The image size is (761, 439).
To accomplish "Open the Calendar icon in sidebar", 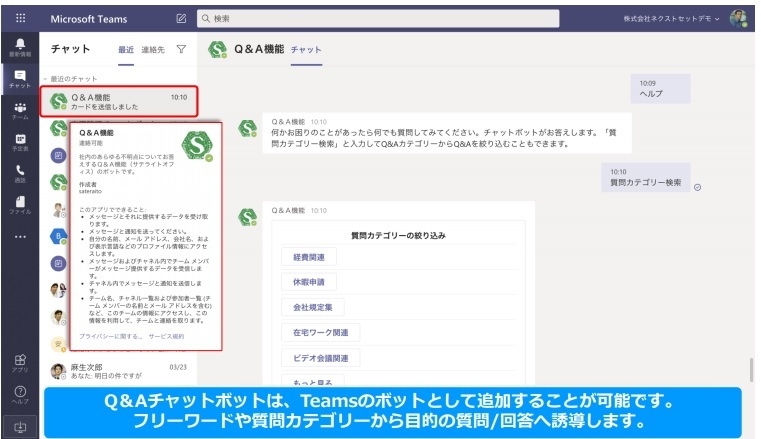I will [x=20, y=142].
